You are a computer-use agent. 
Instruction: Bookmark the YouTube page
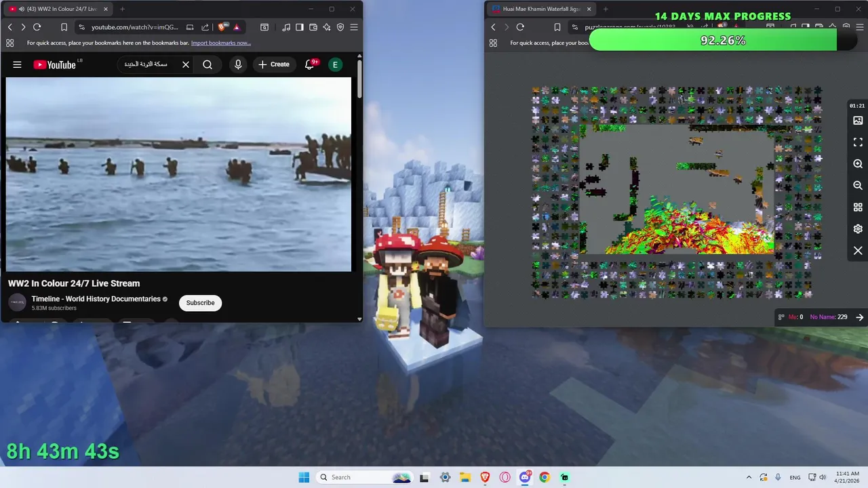(x=64, y=27)
